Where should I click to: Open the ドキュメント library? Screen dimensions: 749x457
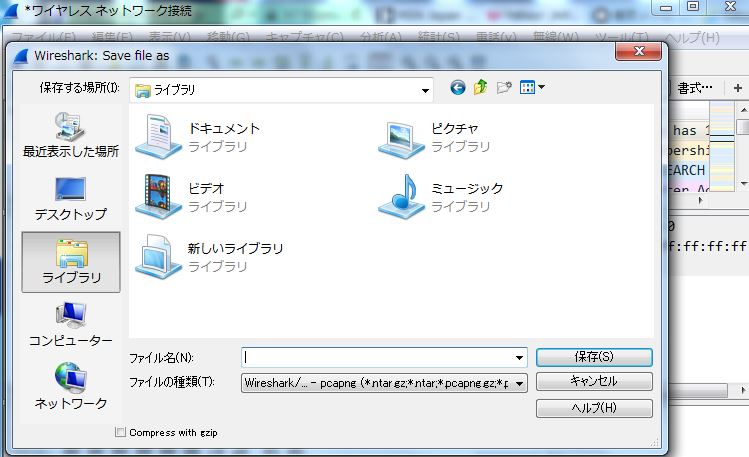coord(198,137)
